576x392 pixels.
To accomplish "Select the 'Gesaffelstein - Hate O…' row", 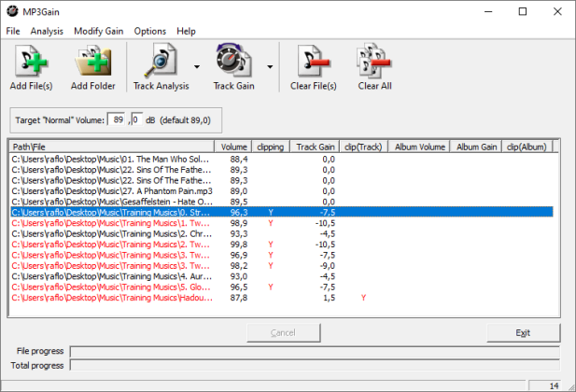I will (x=282, y=202).
